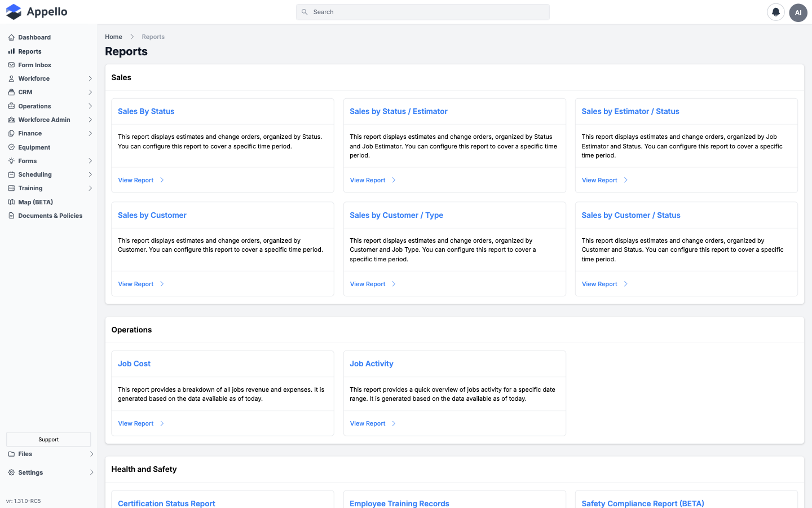Click the Settings gear icon

(x=11, y=472)
